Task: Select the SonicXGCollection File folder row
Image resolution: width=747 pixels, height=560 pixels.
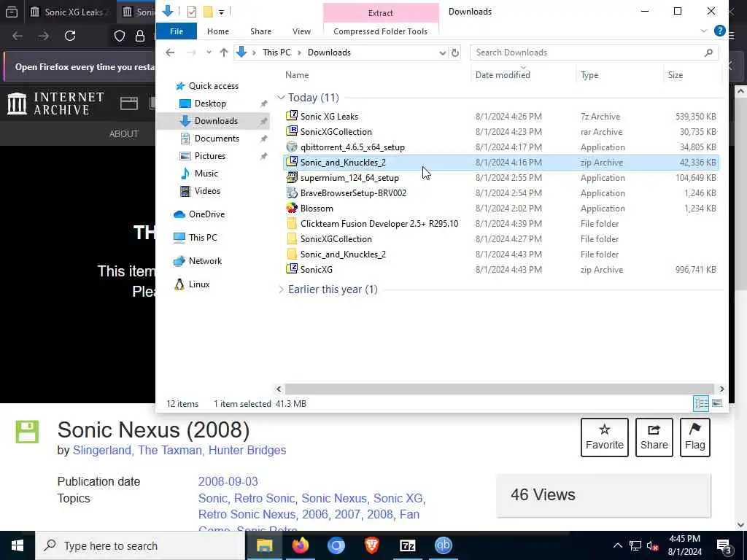Action: (x=500, y=239)
